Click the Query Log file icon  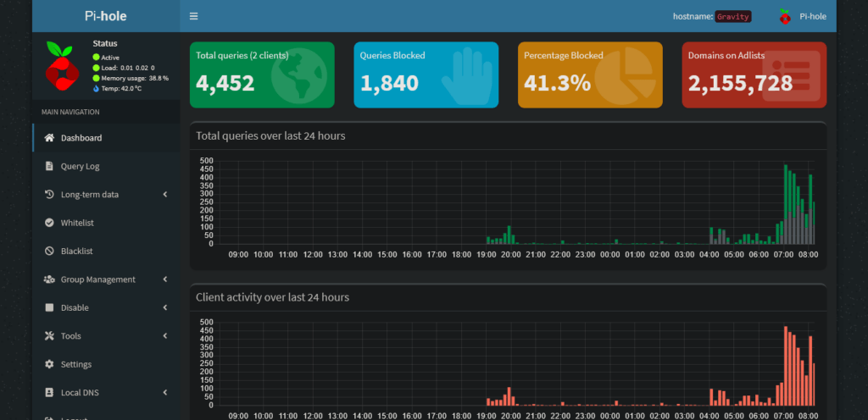[49, 166]
